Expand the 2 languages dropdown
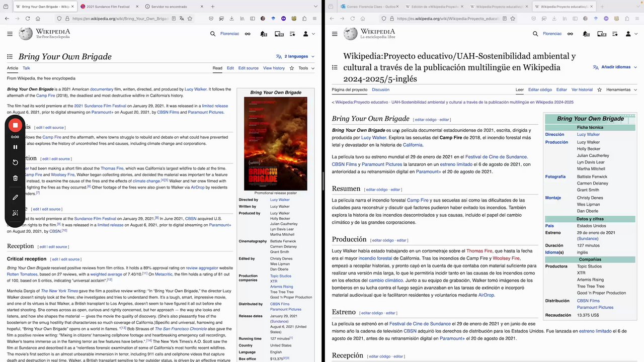The width and height of the screenshot is (644, 362). click(x=295, y=56)
